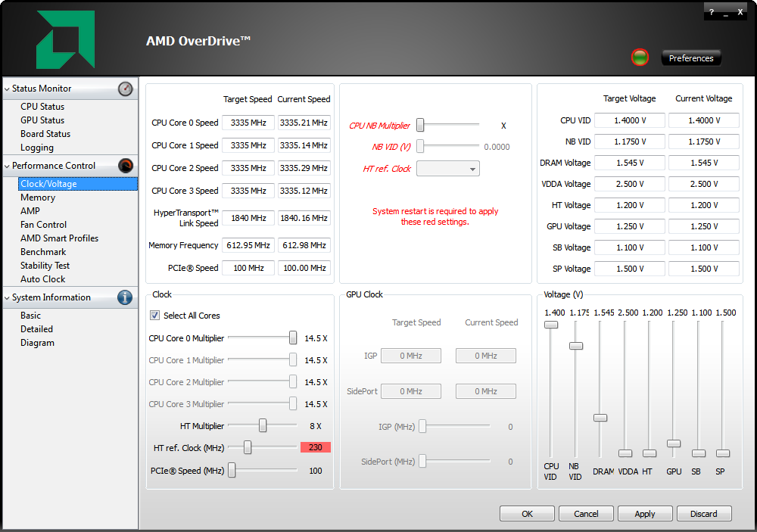Click the PCIe Speed (MHz) slider handle
This screenshot has height=532, width=757.
[232, 470]
